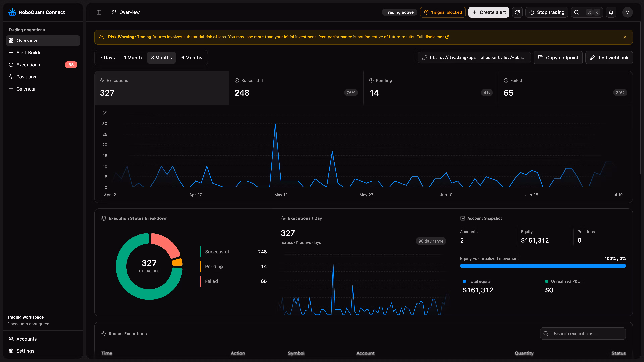Select the Failed stat card
This screenshot has width=644, height=362.
[x=565, y=88]
